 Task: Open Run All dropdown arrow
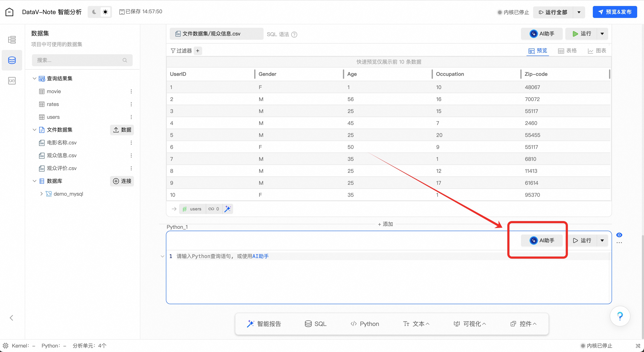pyautogui.click(x=579, y=12)
